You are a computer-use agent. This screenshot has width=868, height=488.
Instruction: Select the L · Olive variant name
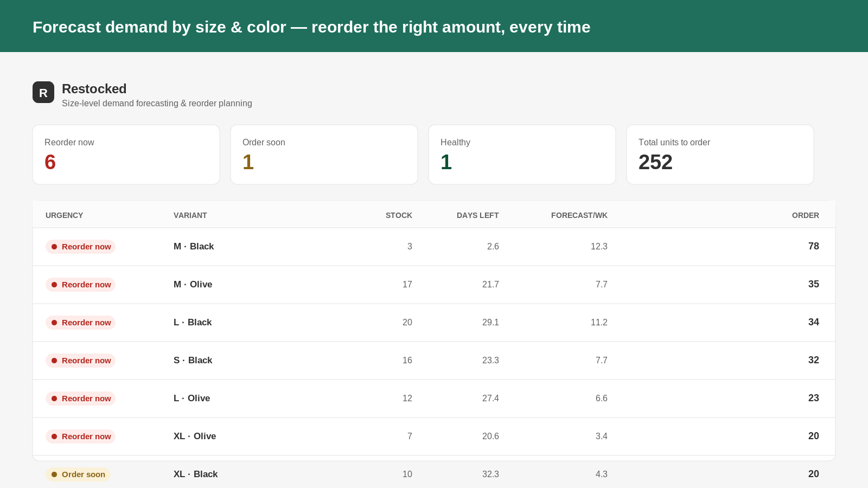[192, 398]
